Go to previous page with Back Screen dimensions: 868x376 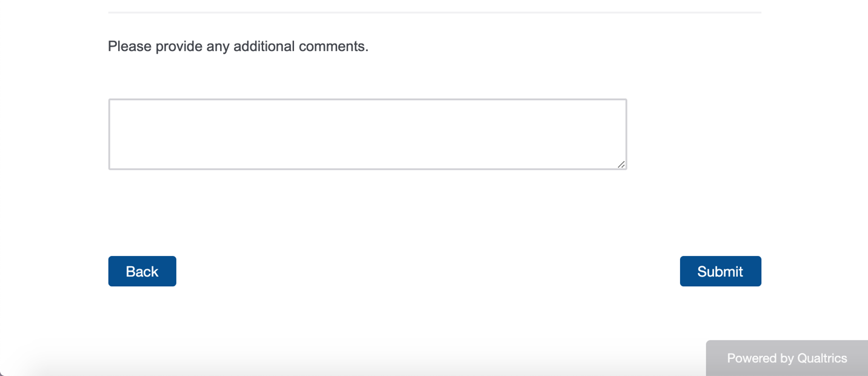[x=142, y=271]
